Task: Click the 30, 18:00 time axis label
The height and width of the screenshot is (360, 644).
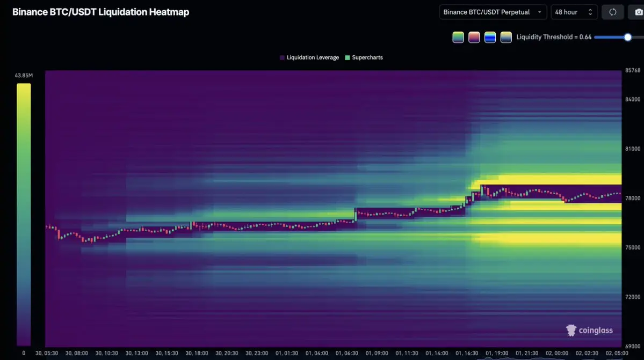Action: (197, 353)
